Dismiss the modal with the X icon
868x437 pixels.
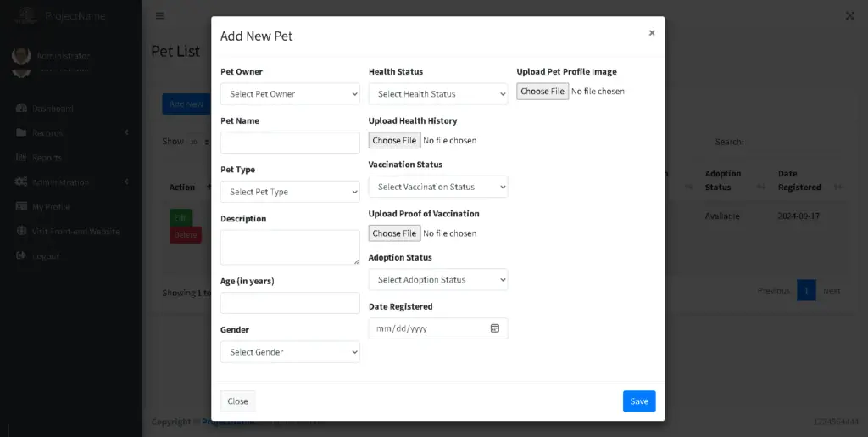(652, 33)
